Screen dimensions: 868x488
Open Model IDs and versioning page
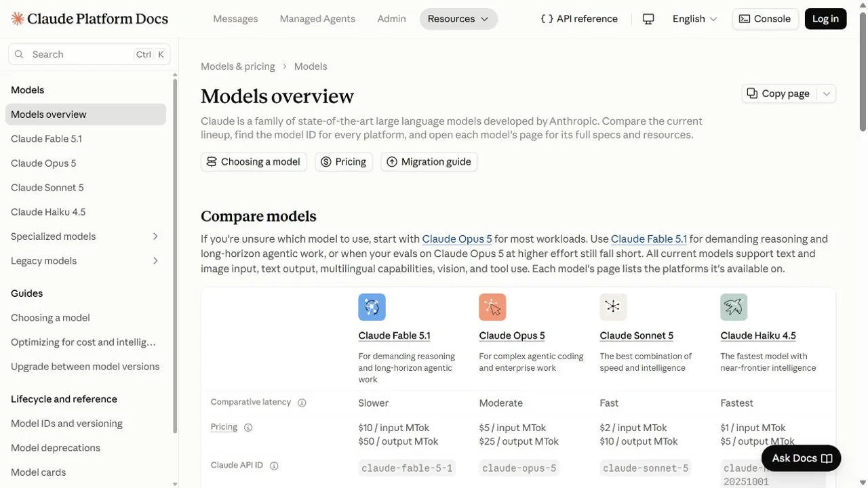point(85,424)
